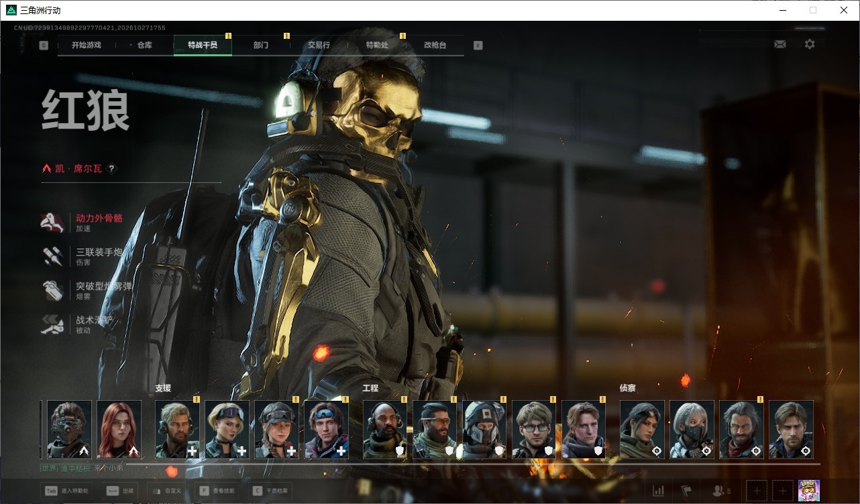
Task: Open the 仓库 tab
Action: coord(144,46)
